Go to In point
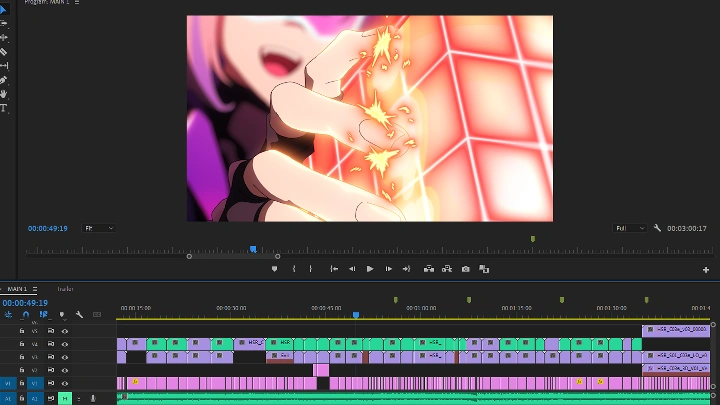Screen dimensions: 720x405 [x=334, y=269]
